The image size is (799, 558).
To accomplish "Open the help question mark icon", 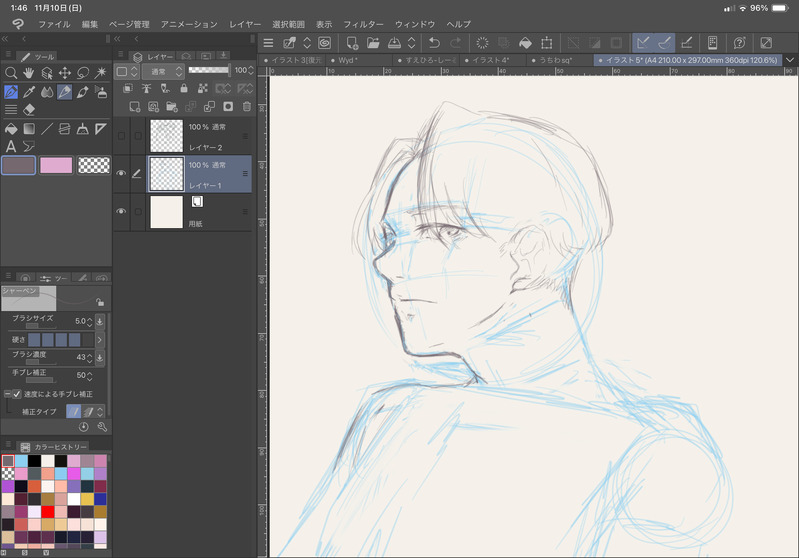I will pyautogui.click(x=739, y=43).
